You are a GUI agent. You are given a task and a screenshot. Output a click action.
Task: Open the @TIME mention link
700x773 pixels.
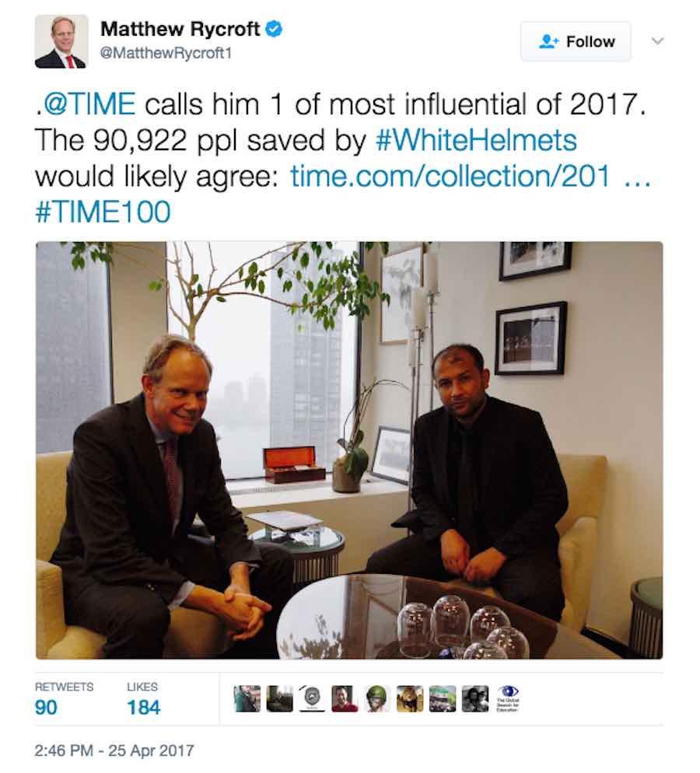pos(89,104)
